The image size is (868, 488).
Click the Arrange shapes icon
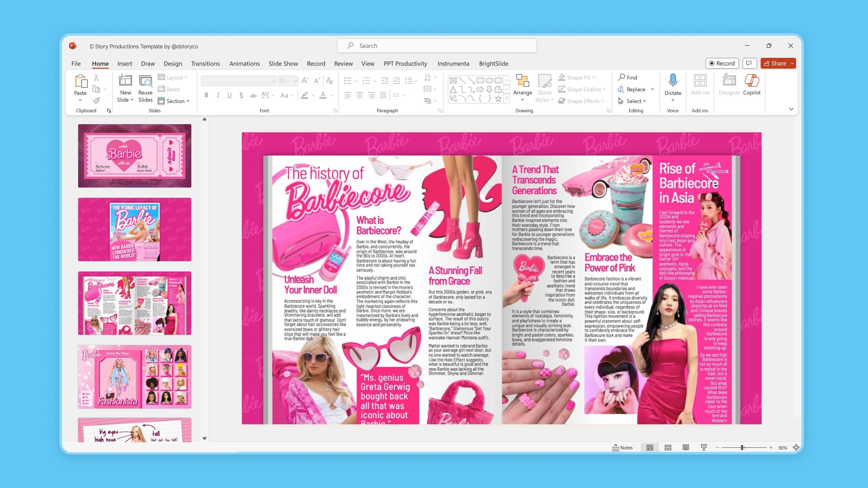(523, 81)
